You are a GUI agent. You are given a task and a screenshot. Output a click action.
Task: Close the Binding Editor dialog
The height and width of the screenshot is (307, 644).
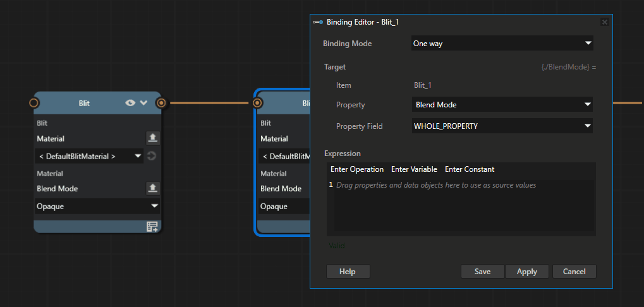click(x=604, y=22)
